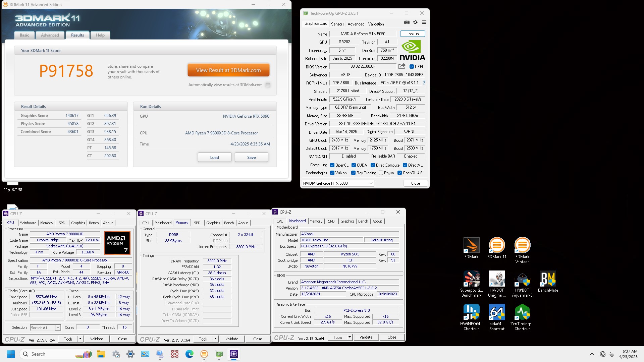Open the 3DMark desktop shortcut
The image size is (644, 362).
point(471,248)
